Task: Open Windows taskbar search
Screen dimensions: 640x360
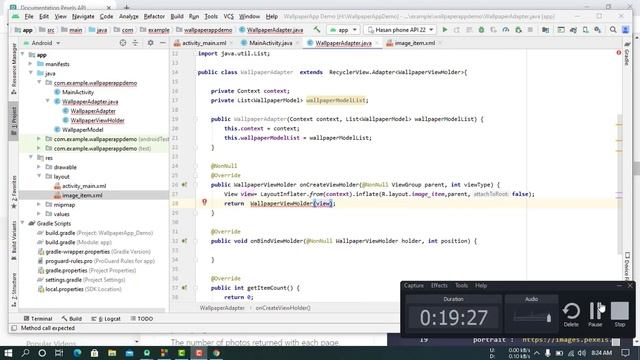Action: 25,353
